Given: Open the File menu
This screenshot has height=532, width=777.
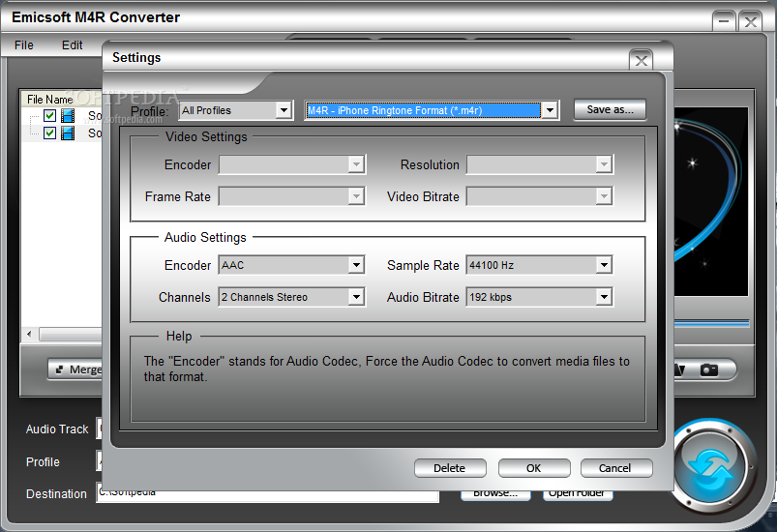Looking at the screenshot, I should click(24, 45).
